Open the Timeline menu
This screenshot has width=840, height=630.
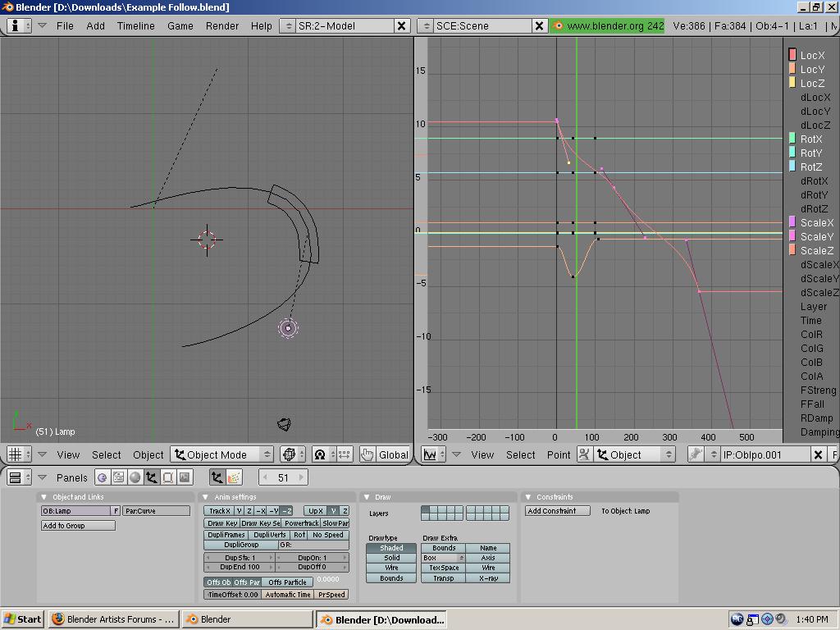(x=135, y=25)
